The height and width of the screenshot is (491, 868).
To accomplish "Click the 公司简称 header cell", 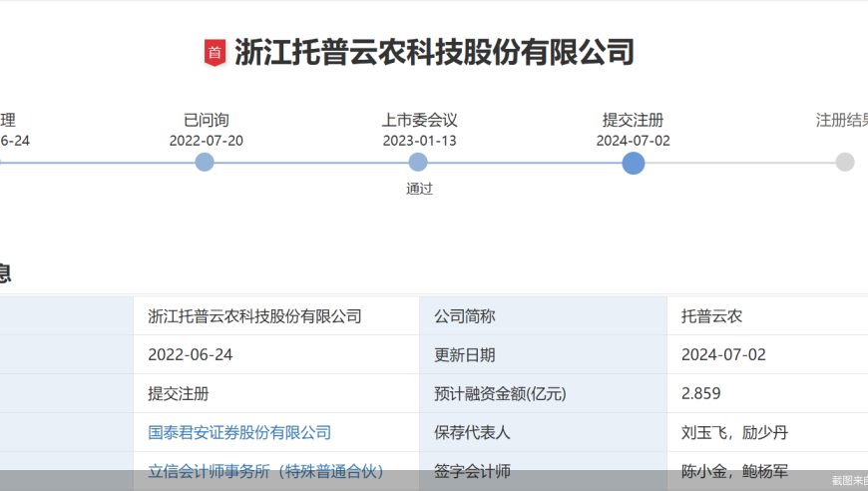I will point(543,316).
